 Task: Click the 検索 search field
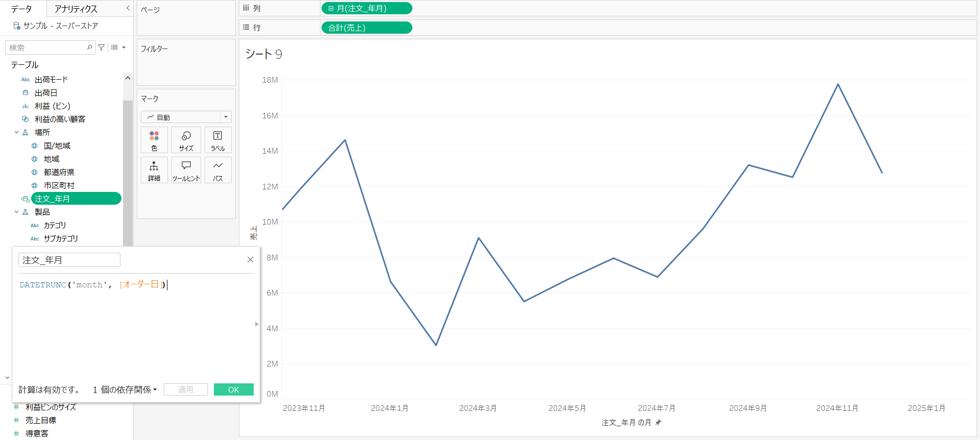tap(50, 47)
